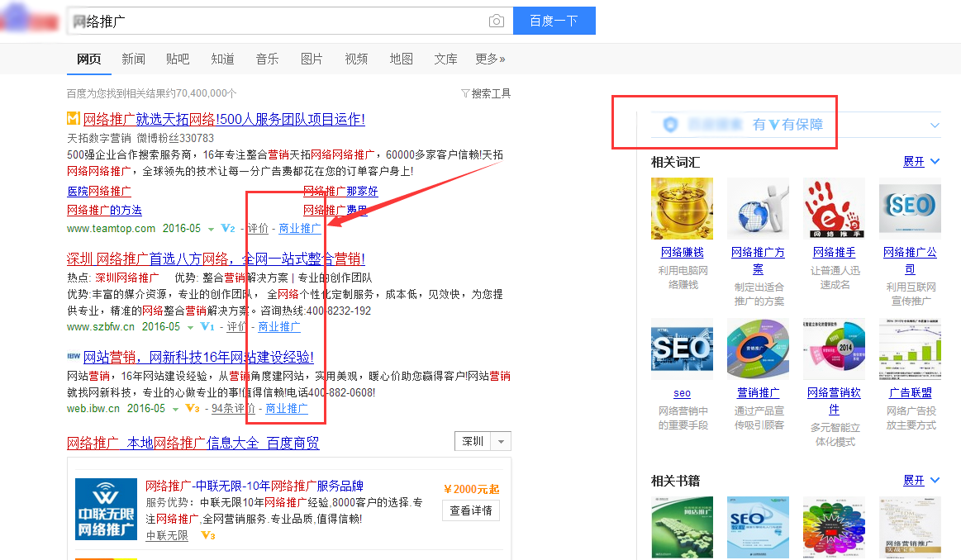Click the 网络推手 red hand thumbnail

[x=834, y=208]
